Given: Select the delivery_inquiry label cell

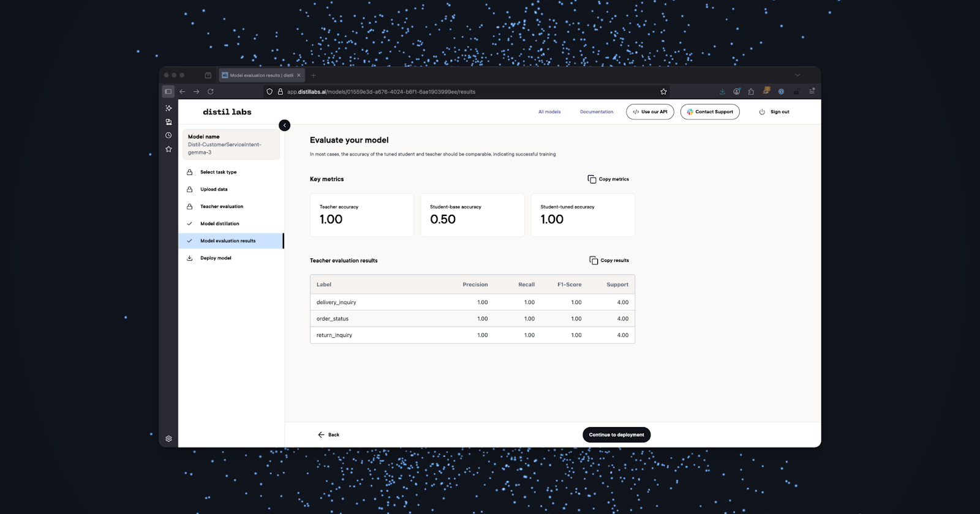Looking at the screenshot, I should 336,302.
